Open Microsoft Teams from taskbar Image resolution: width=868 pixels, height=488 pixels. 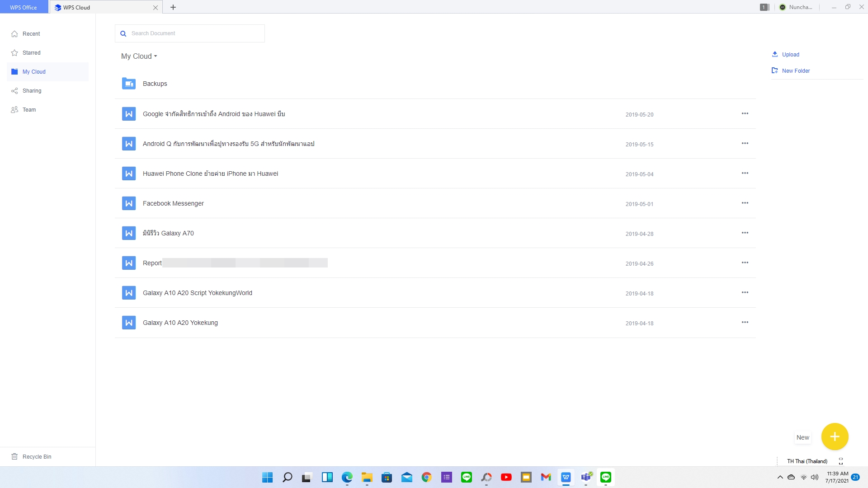tap(586, 477)
